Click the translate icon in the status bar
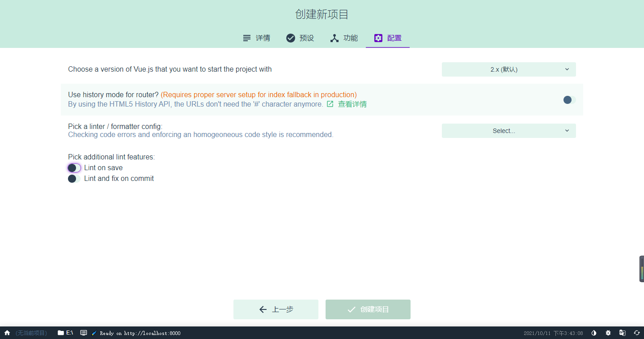This screenshot has width=644, height=339. [622, 333]
